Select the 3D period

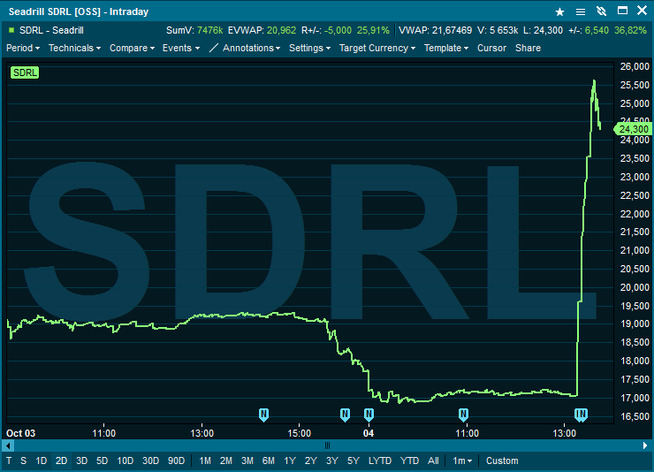(x=82, y=461)
